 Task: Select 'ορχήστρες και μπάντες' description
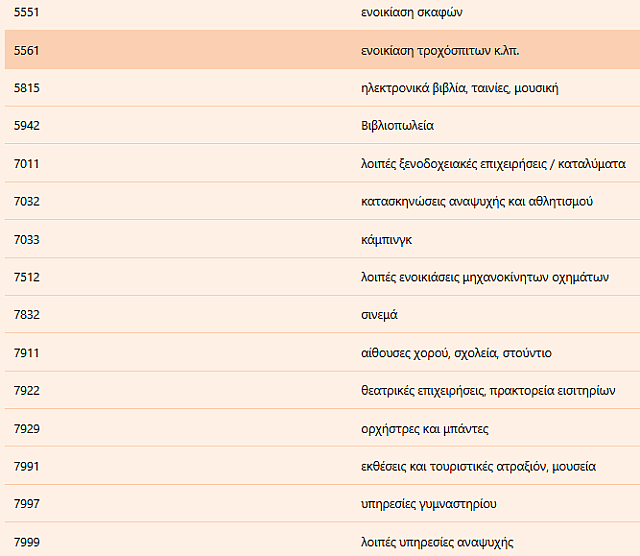click(425, 429)
